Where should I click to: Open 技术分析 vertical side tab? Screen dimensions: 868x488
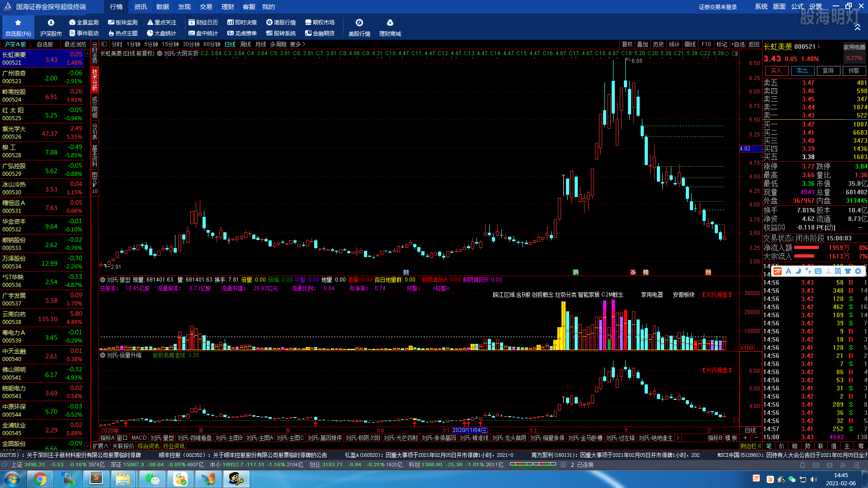[94, 80]
